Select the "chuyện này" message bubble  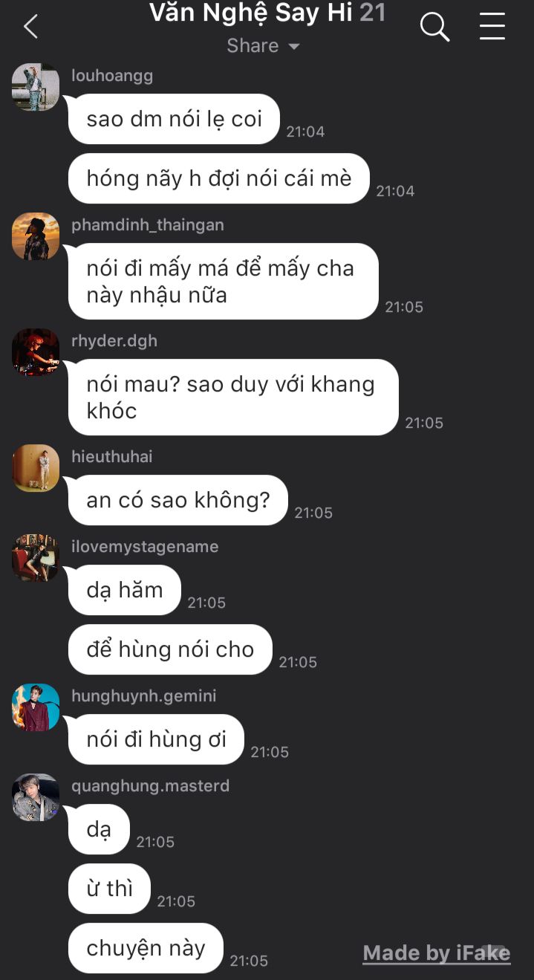pyautogui.click(x=146, y=948)
